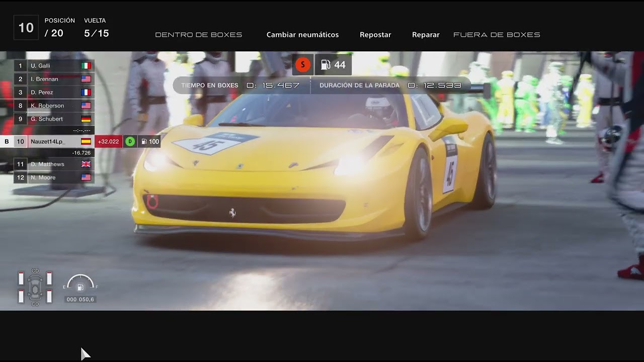Screen dimensions: 644x362
Task: Select the Cambiar neumáticos pit option
Action: [302, 35]
